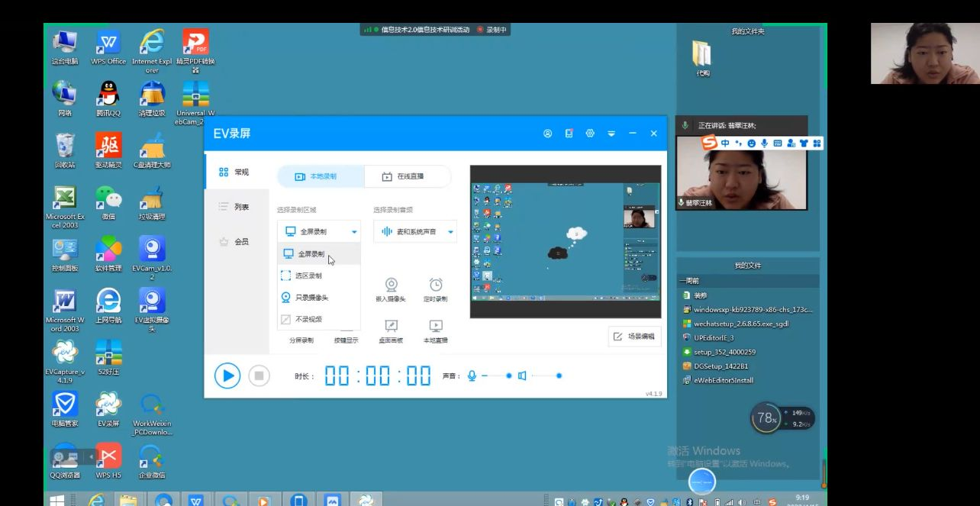Select the 在线直播 tab
Screen dimensions: 980x506
pyautogui.click(x=407, y=176)
